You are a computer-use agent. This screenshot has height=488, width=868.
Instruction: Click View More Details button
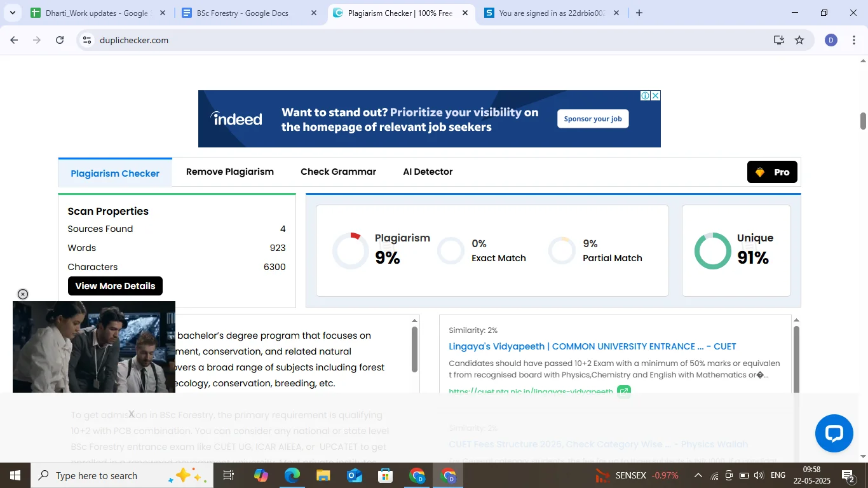click(115, 286)
